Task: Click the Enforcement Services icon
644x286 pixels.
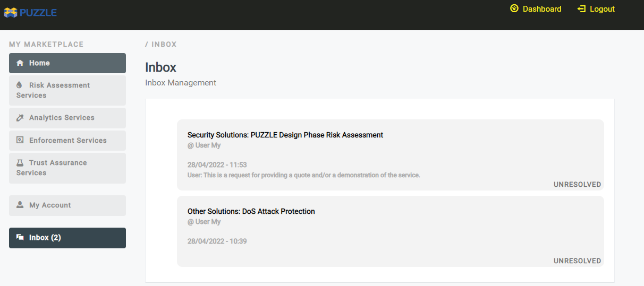Action: click(x=20, y=140)
